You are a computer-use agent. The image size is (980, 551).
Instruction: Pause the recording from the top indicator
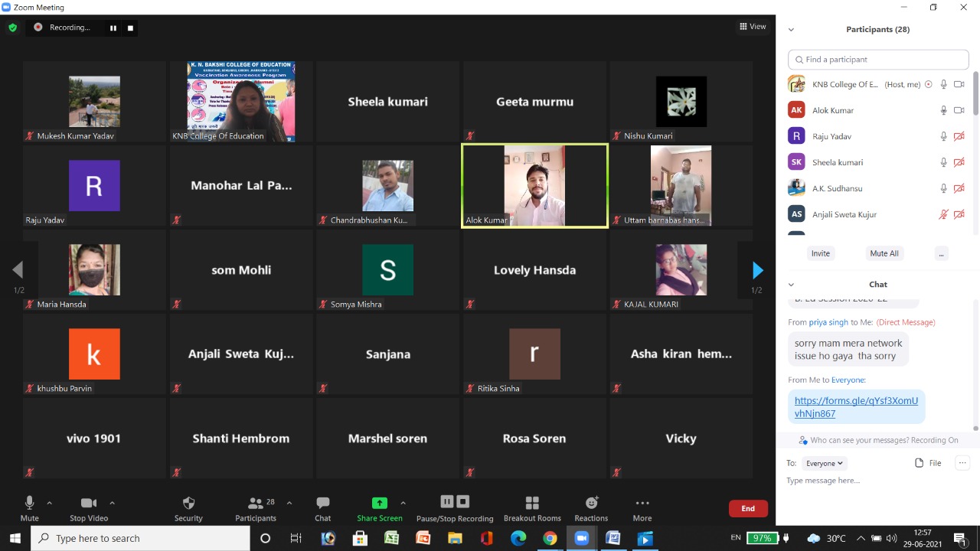113,28
